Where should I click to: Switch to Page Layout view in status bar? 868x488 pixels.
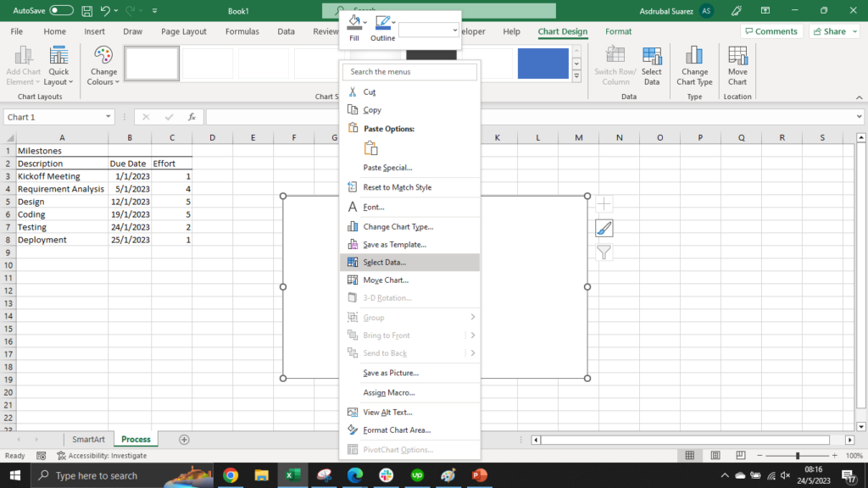coord(715,455)
